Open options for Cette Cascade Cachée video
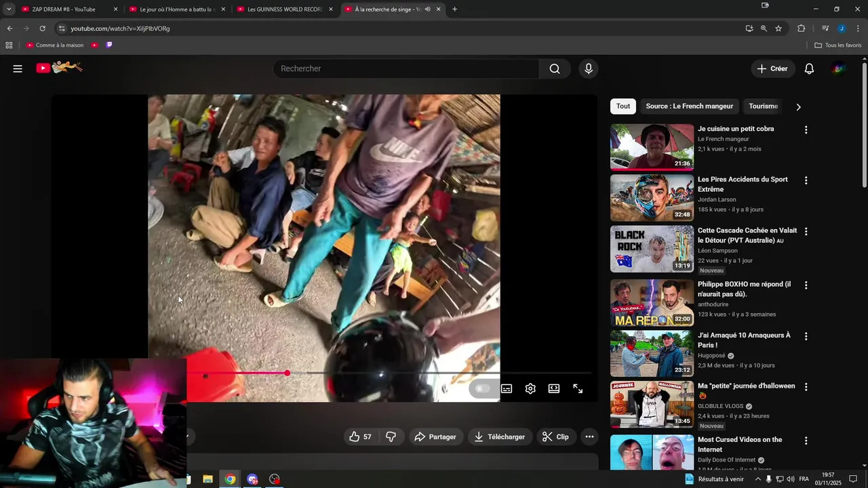Image resolution: width=868 pixels, height=488 pixels. [x=806, y=232]
